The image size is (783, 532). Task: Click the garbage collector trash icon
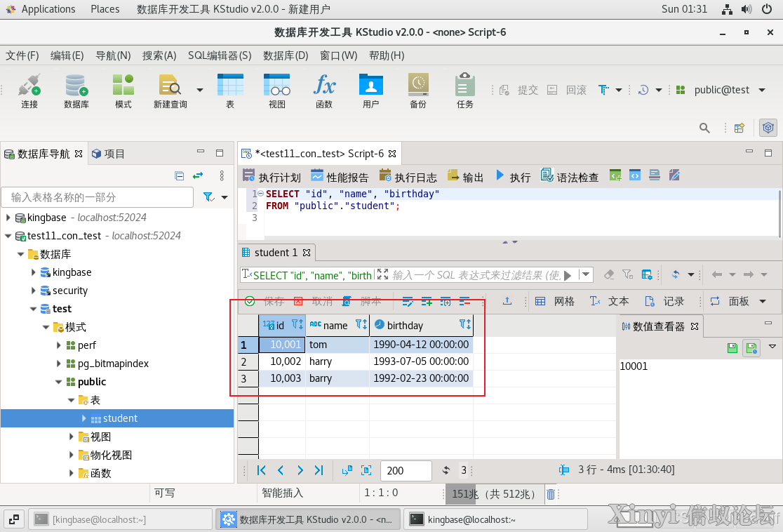click(550, 494)
